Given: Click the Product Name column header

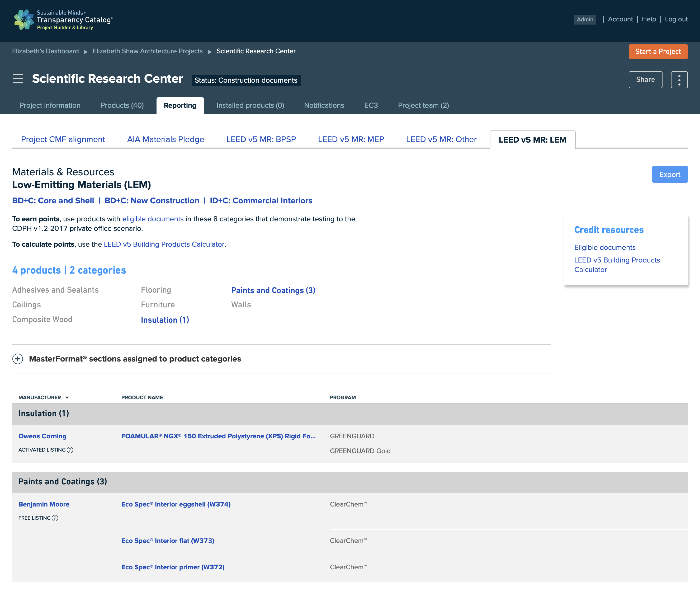Looking at the screenshot, I should (x=142, y=398).
